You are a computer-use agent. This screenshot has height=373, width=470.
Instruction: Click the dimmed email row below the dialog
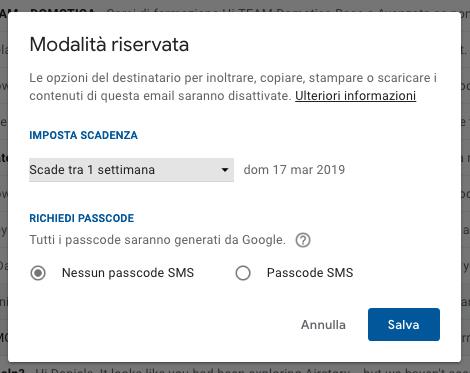[235, 369]
